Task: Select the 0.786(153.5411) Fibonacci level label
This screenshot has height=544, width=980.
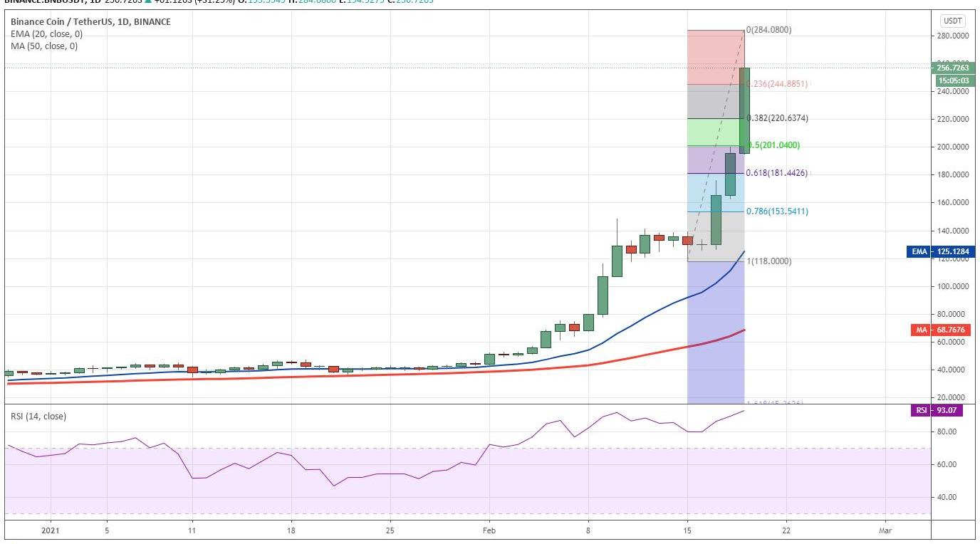Action: tap(777, 211)
